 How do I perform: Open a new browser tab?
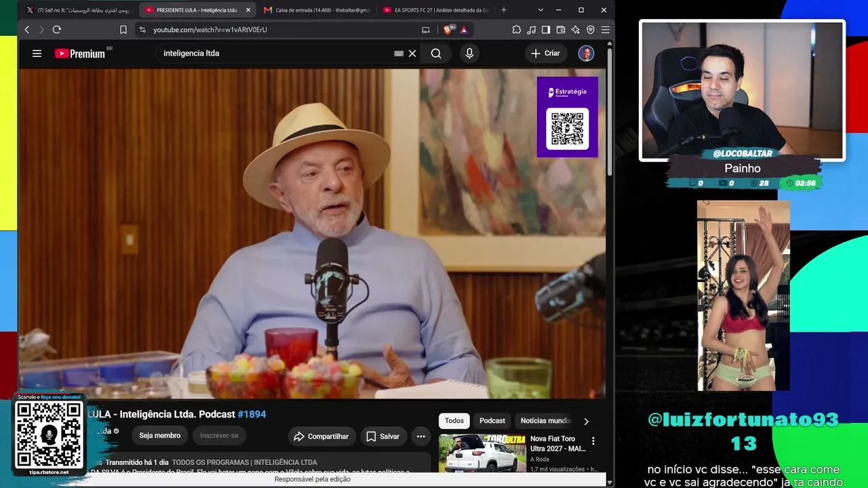504,10
